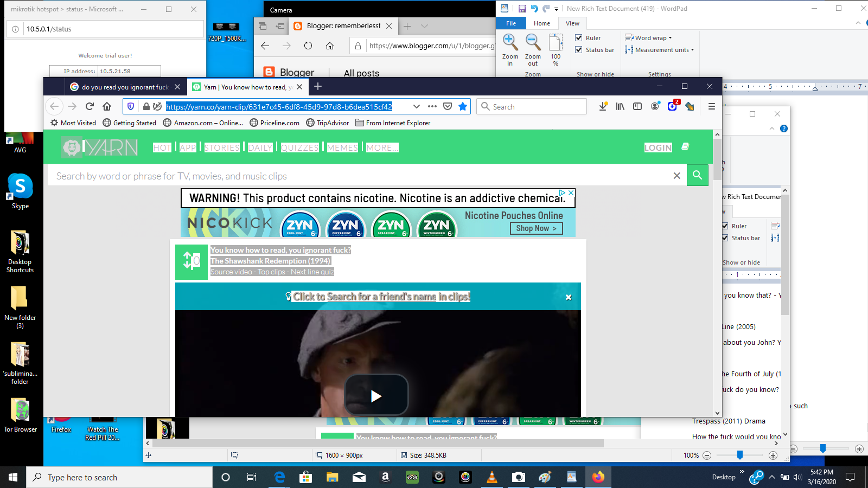Open Skype desktop shortcut

point(20,191)
